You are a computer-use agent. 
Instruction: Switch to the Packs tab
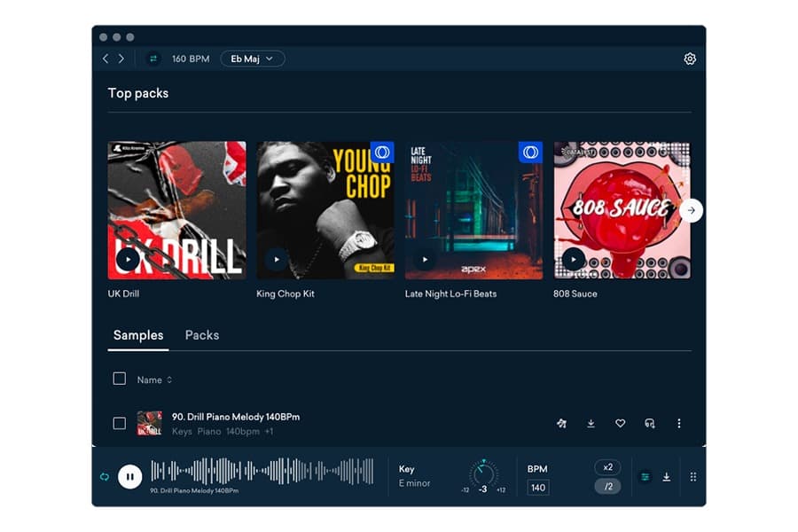[201, 335]
